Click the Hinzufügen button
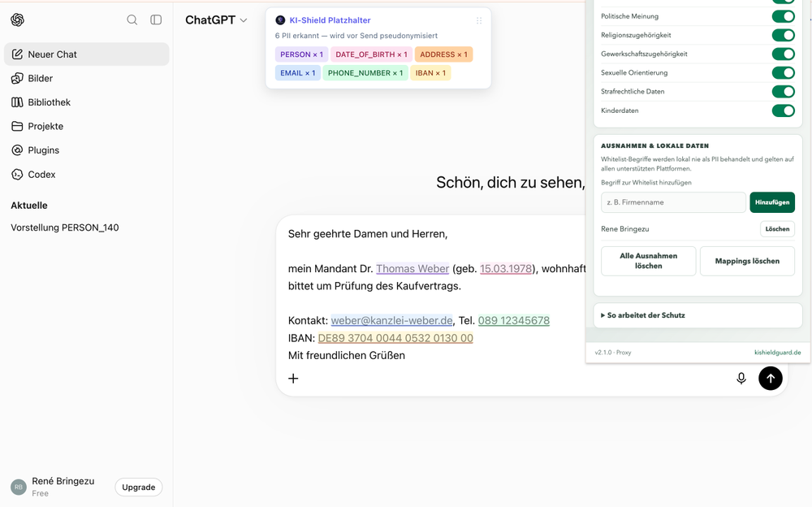Screen dimensions: 812x507 click(x=772, y=202)
